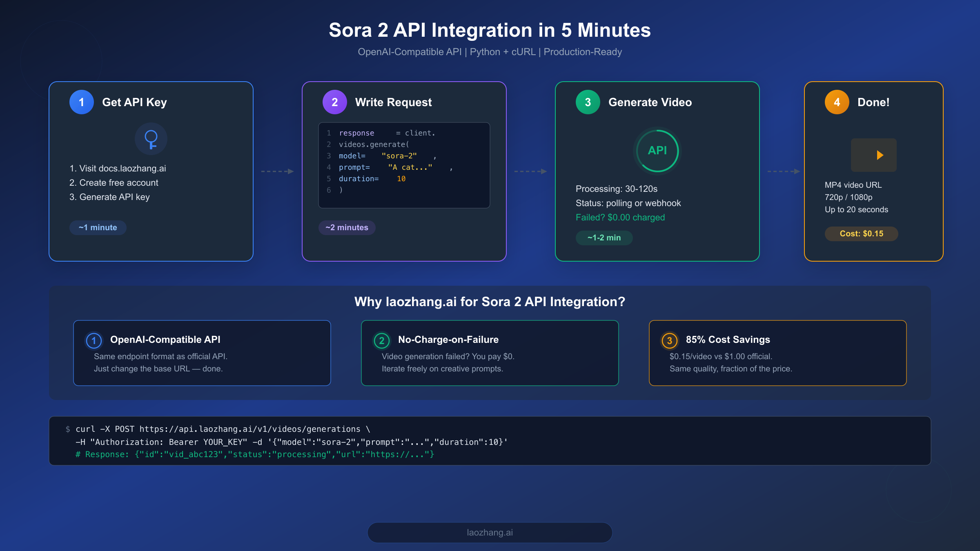Click the green numbered badge 3 on Generate Video
The width and height of the screenshot is (980, 551).
[x=588, y=102]
